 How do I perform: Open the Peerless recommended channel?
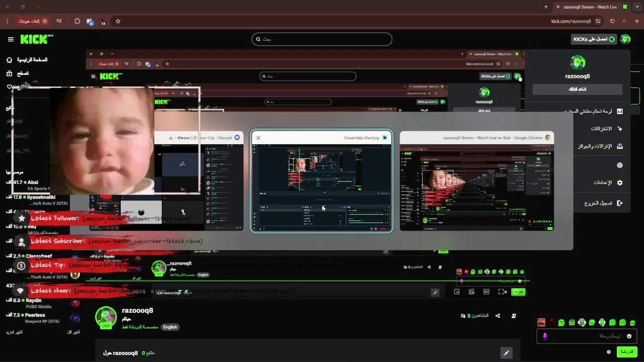[42, 318]
